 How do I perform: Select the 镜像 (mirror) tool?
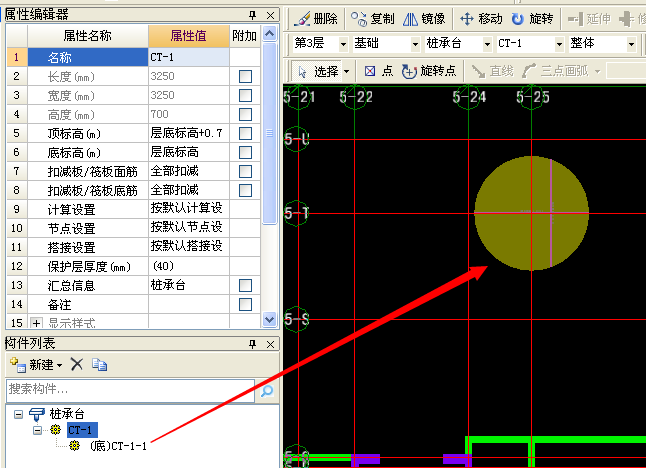(x=424, y=19)
